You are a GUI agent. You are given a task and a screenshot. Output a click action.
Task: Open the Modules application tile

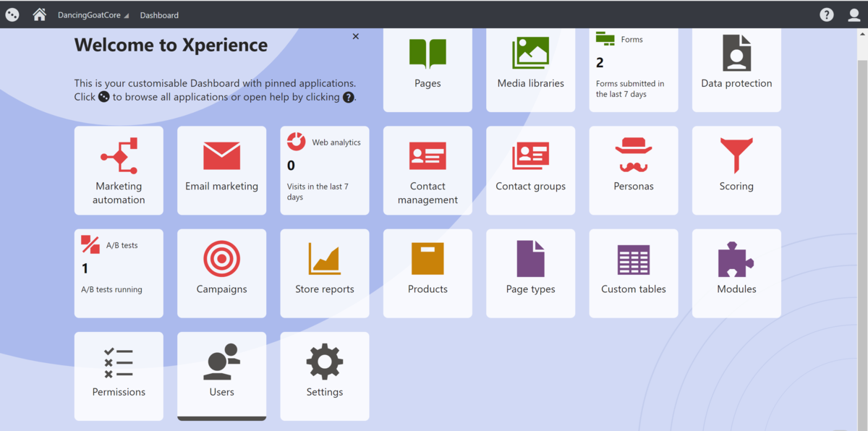[736, 273]
